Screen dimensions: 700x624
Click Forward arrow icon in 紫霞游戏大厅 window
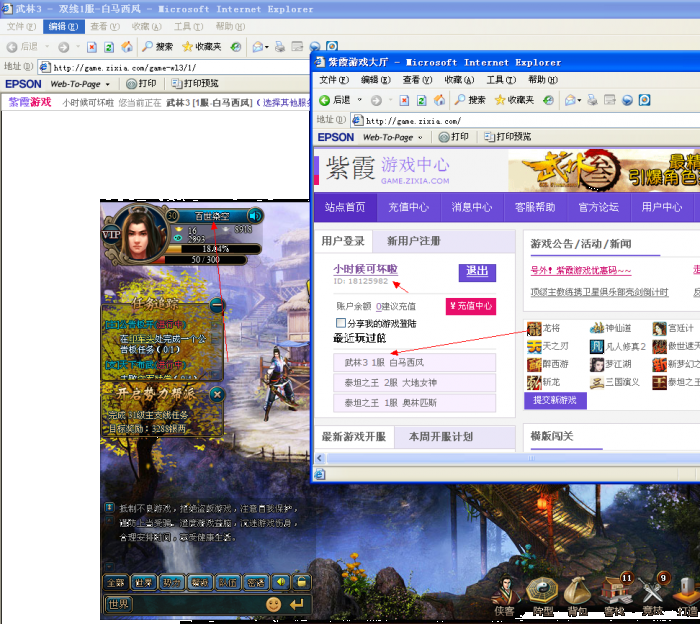[376, 100]
